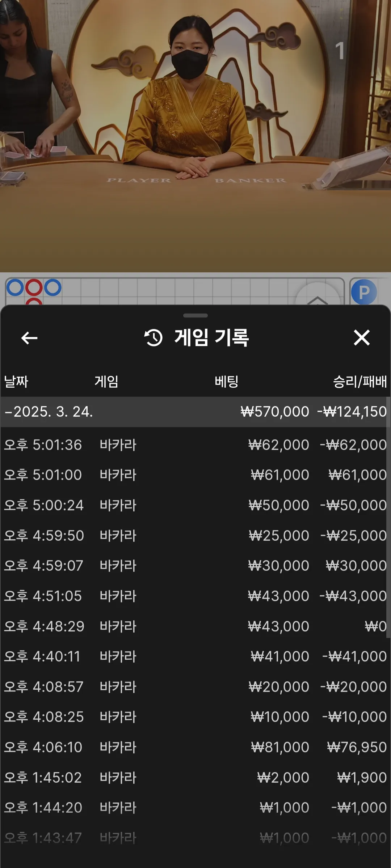This screenshot has width=391, height=868.
Task: Select the 베팅 column header
Action: [227, 382]
